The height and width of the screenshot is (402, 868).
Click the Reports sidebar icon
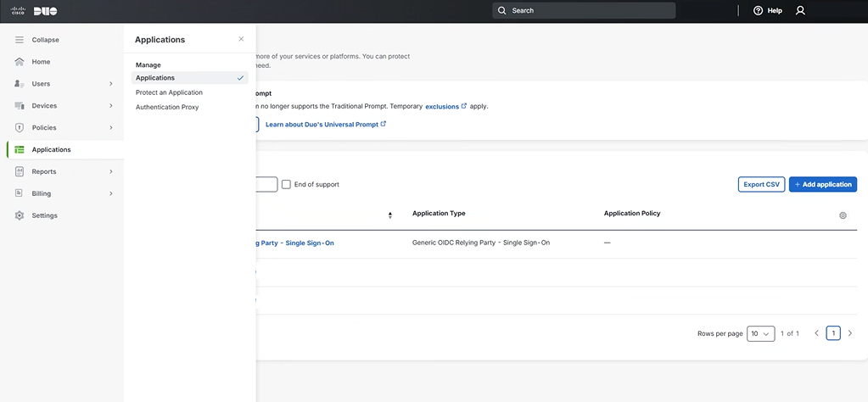(x=20, y=171)
